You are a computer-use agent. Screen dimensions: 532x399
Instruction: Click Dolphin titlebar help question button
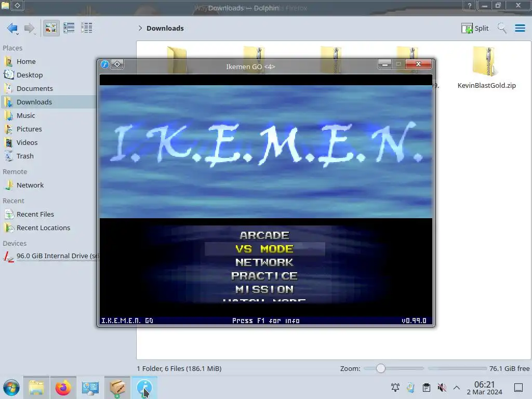[x=470, y=5]
